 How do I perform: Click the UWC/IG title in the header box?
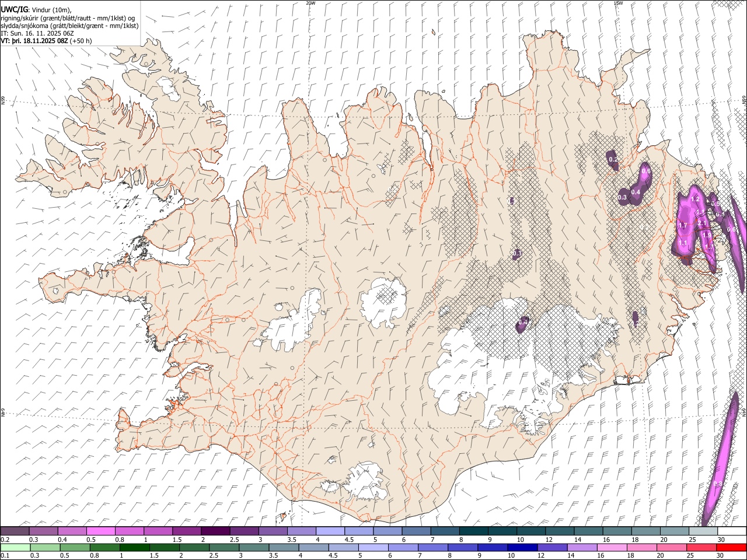(x=15, y=9)
